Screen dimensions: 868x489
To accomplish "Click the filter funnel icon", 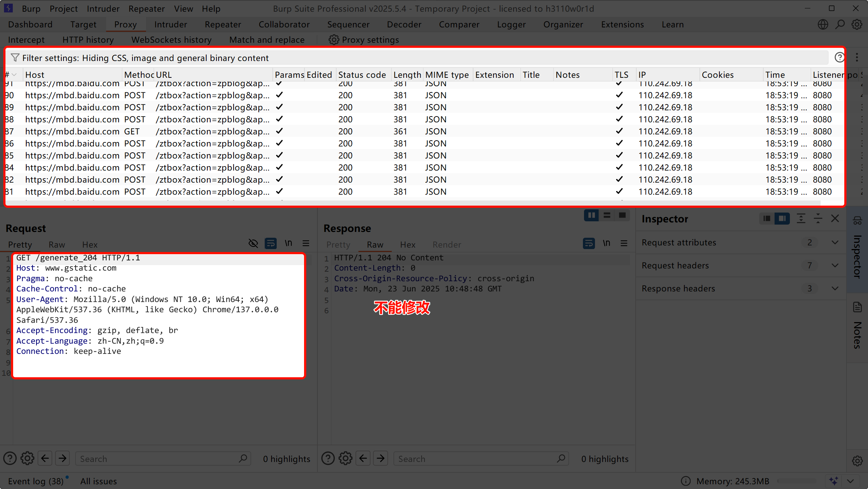I will [x=15, y=58].
